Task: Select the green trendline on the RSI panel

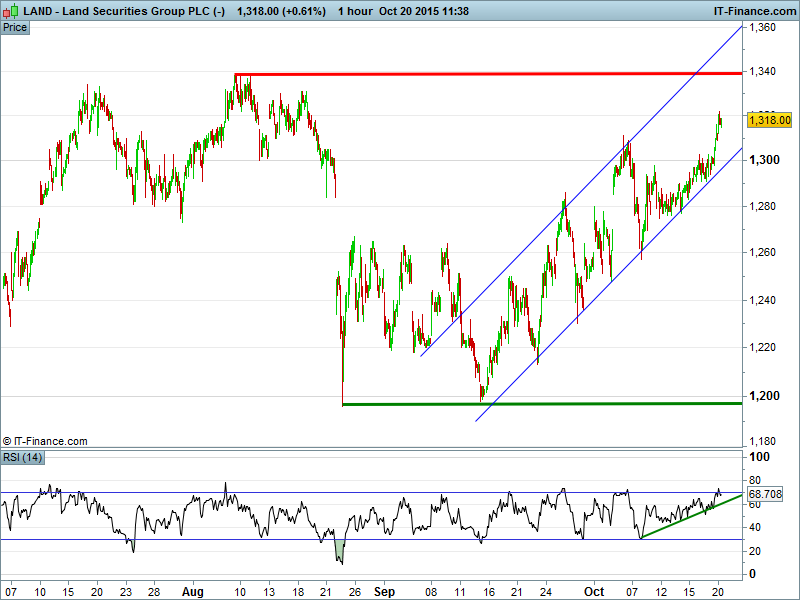Action: 690,515
